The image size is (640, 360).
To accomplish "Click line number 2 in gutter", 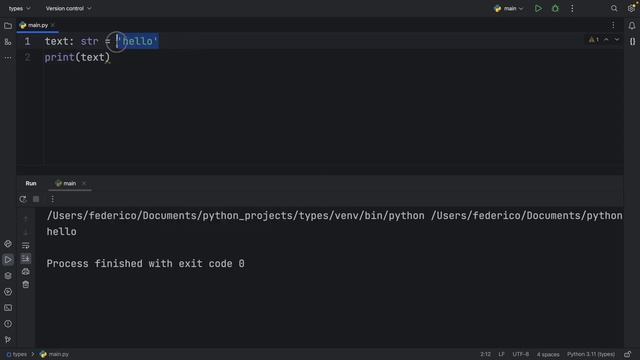I will click(27, 58).
